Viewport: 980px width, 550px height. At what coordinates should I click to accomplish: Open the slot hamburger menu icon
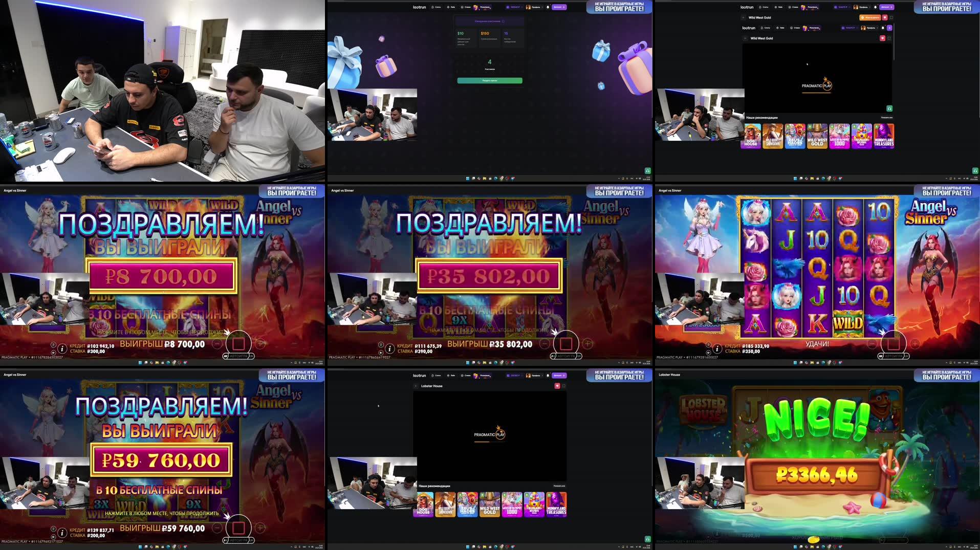click(53, 345)
